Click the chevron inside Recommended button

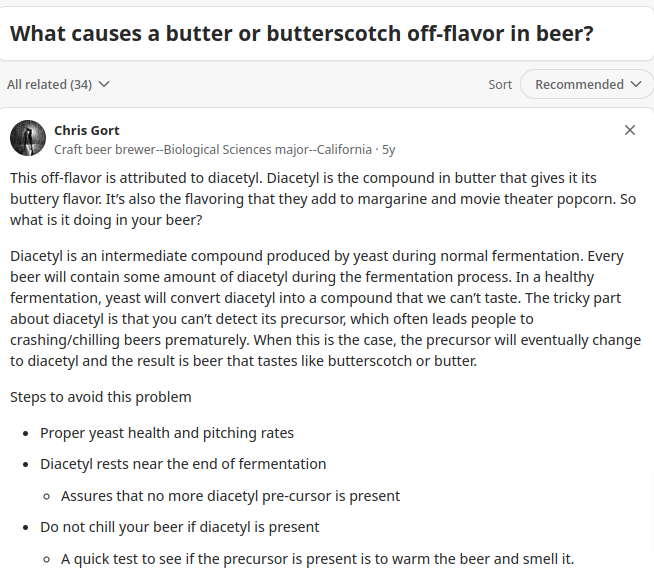(x=636, y=84)
